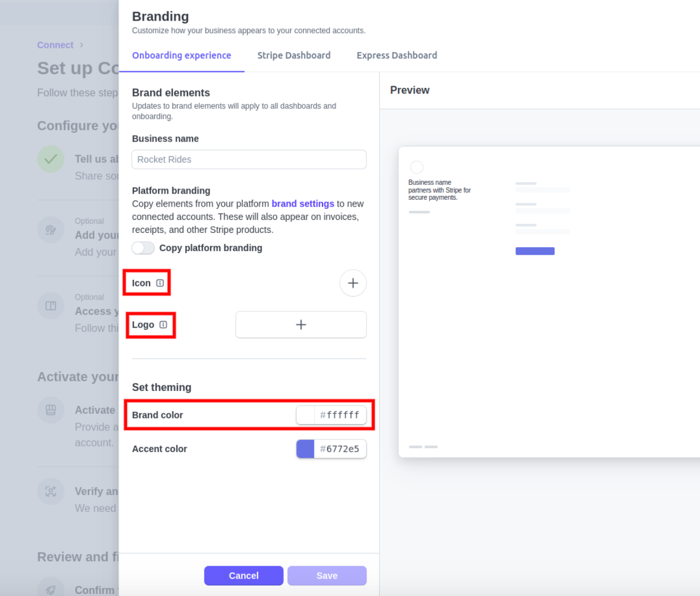Edit the Accent color hex value field
The width and height of the screenshot is (700, 596).
click(340, 449)
